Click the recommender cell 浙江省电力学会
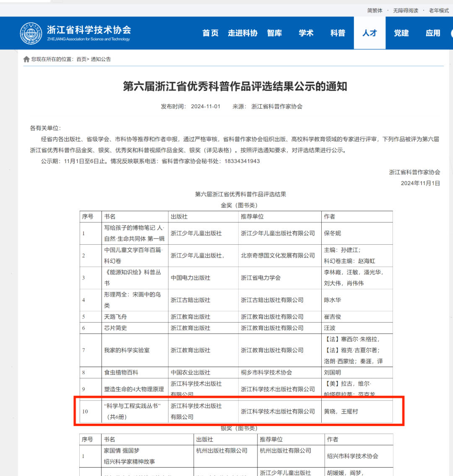Image resolution: width=453 pixels, height=476 pixels. point(260,278)
